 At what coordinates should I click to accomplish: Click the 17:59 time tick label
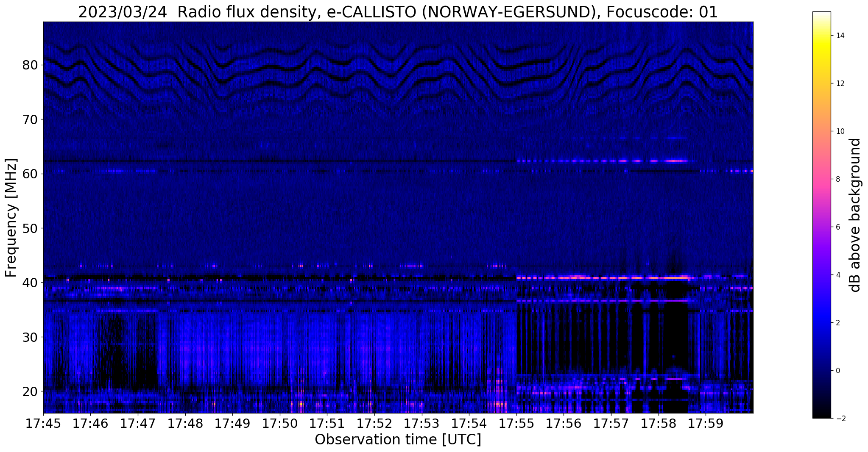706,424
